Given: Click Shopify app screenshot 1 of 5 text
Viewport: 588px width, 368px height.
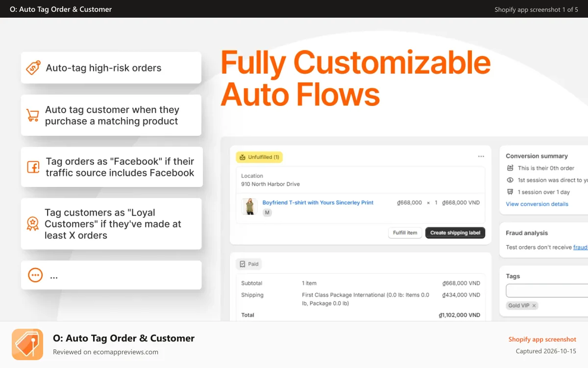Looking at the screenshot, I should point(536,9).
